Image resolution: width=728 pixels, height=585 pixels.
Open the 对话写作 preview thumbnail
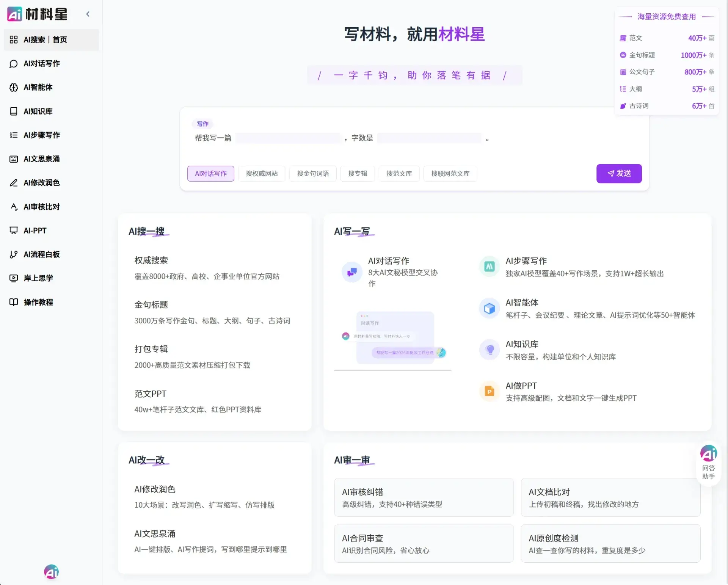(394, 337)
